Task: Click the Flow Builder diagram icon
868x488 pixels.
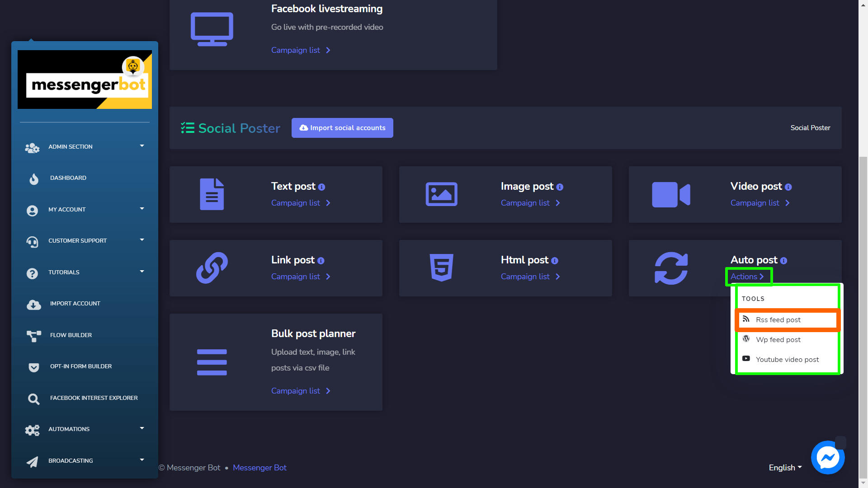Action: [34, 336]
